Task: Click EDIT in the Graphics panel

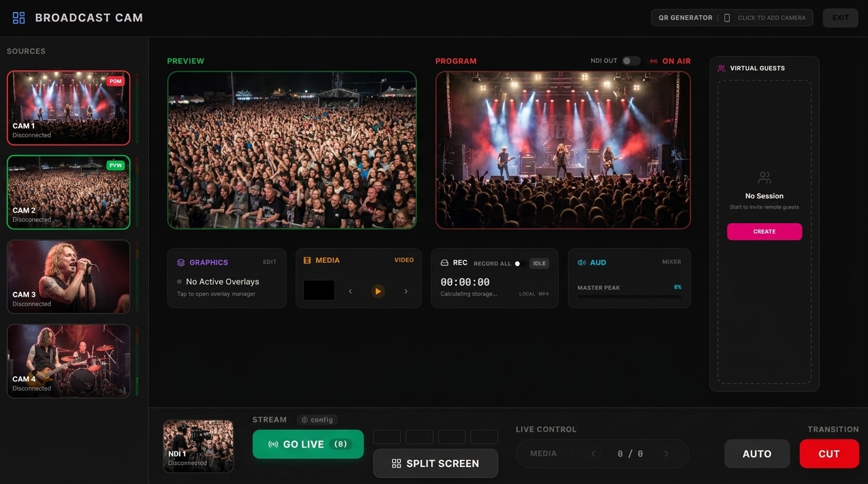Action: tap(270, 262)
